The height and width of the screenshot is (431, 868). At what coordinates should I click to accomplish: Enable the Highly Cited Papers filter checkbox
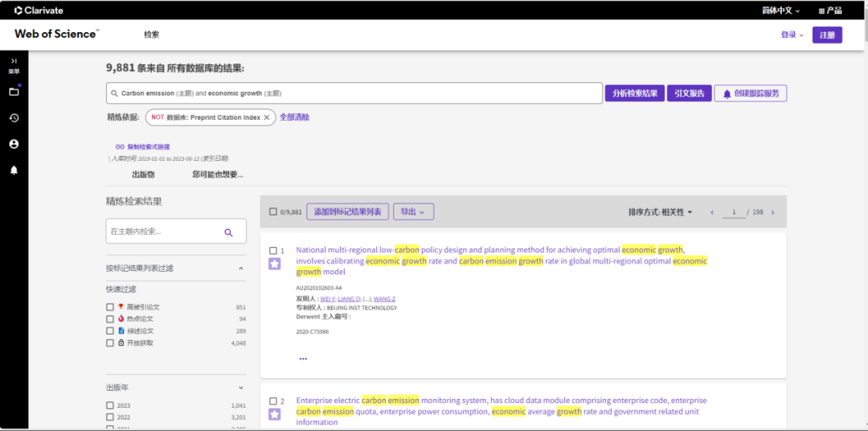click(110, 307)
